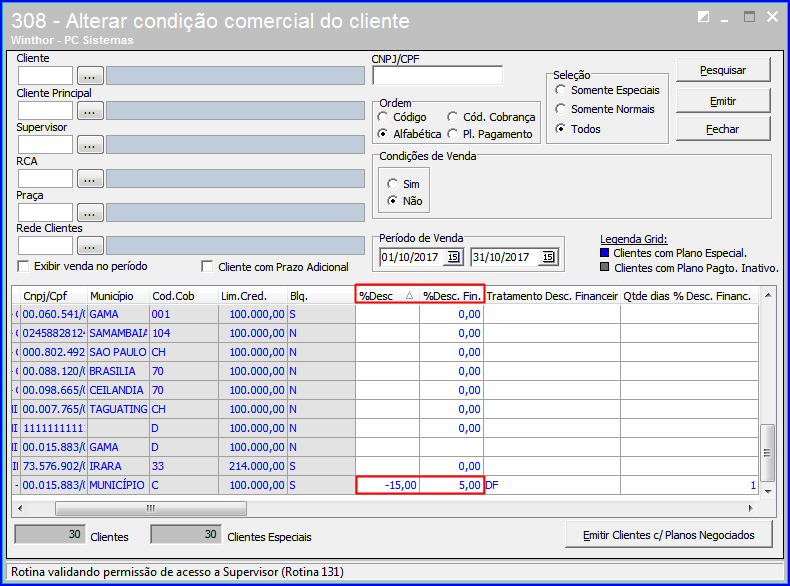Click the Município column header
The image size is (790, 586).
[118, 296]
